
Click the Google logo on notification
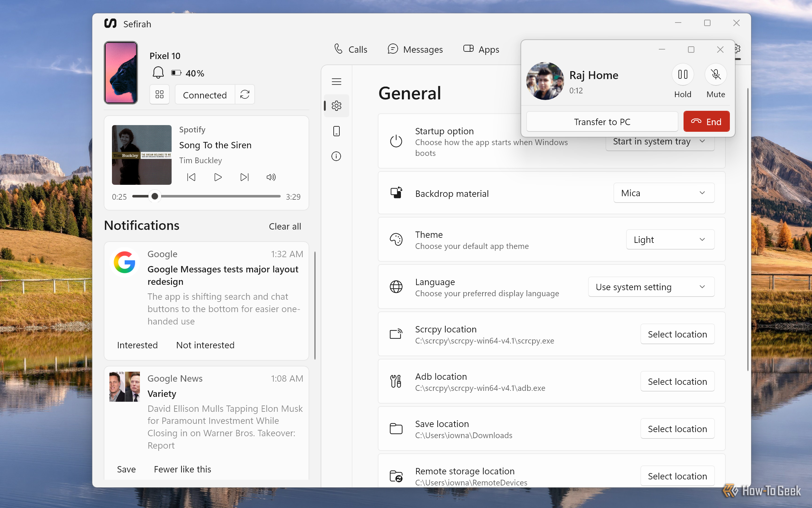click(124, 262)
